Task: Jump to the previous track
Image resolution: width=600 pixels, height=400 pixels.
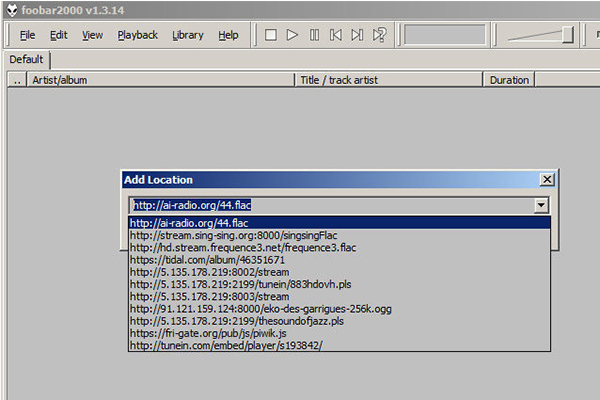Action: (336, 35)
